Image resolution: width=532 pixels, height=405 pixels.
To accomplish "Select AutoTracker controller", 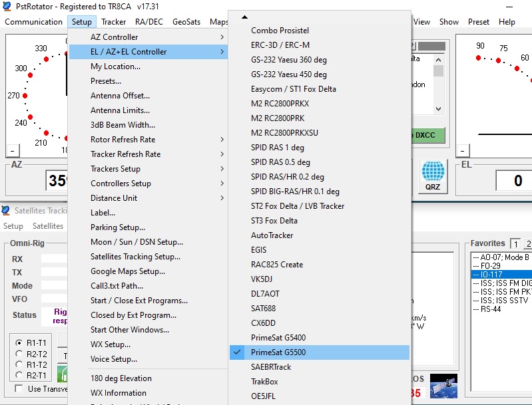I will coord(320,235).
